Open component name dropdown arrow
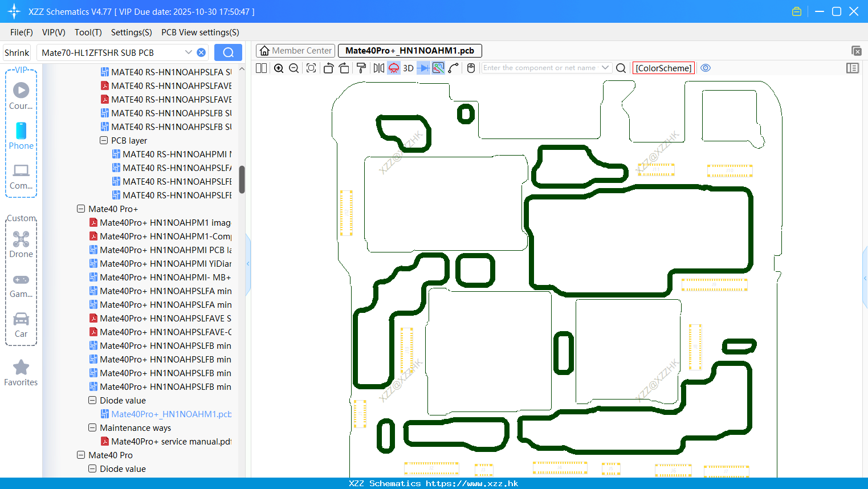The height and width of the screenshot is (489, 868). click(x=605, y=68)
